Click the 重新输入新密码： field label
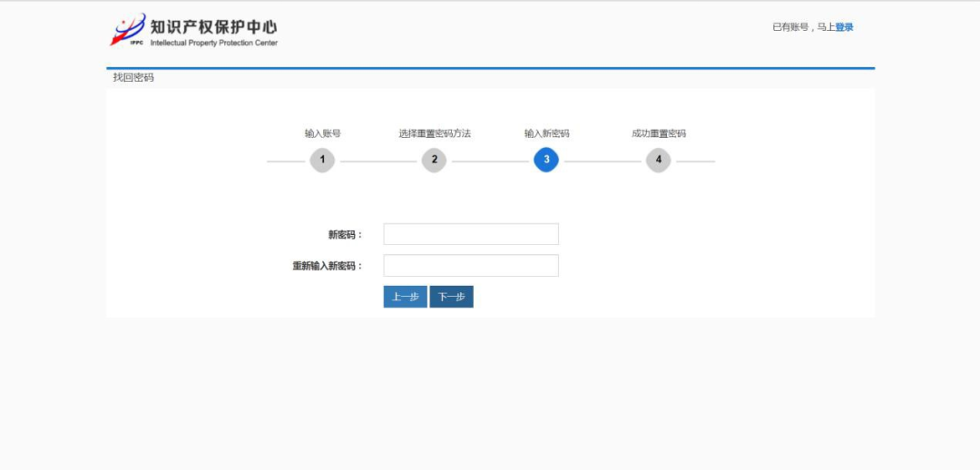Viewport: 980px width, 470px height. click(x=327, y=267)
